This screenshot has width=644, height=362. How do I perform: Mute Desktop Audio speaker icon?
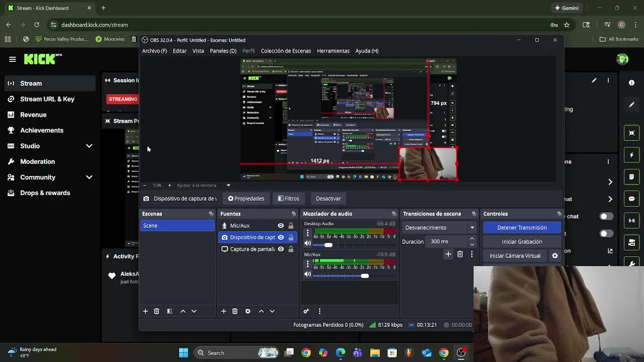tap(307, 243)
